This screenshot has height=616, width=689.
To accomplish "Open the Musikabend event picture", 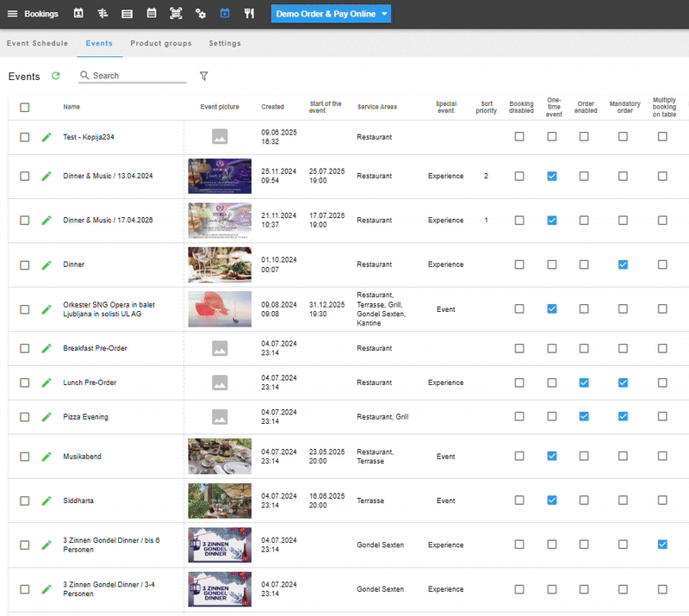I will coord(220,457).
